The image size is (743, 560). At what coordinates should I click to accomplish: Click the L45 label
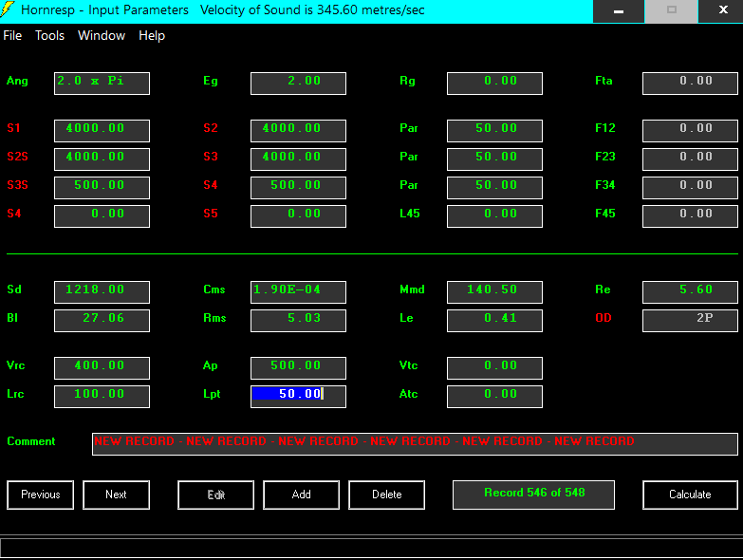pos(409,214)
